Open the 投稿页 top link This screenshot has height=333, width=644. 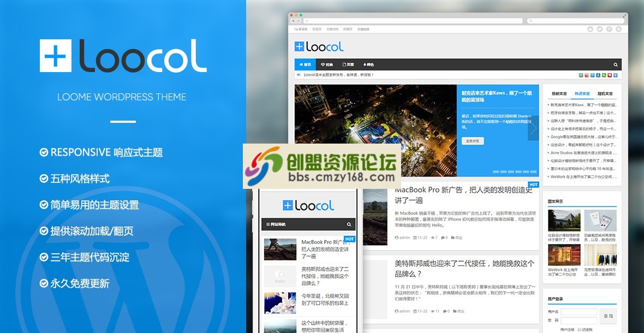pos(348,29)
